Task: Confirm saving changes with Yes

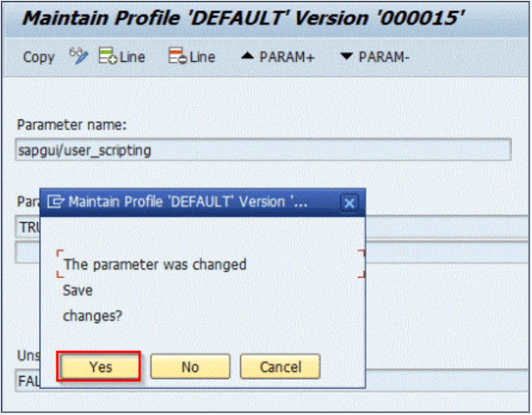Action: [x=100, y=367]
